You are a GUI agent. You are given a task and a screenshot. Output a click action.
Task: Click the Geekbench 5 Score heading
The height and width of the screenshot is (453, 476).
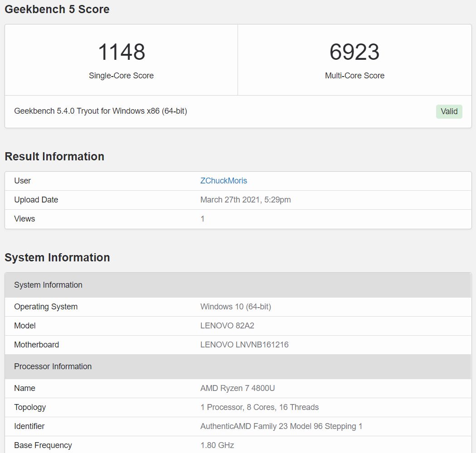[57, 9]
